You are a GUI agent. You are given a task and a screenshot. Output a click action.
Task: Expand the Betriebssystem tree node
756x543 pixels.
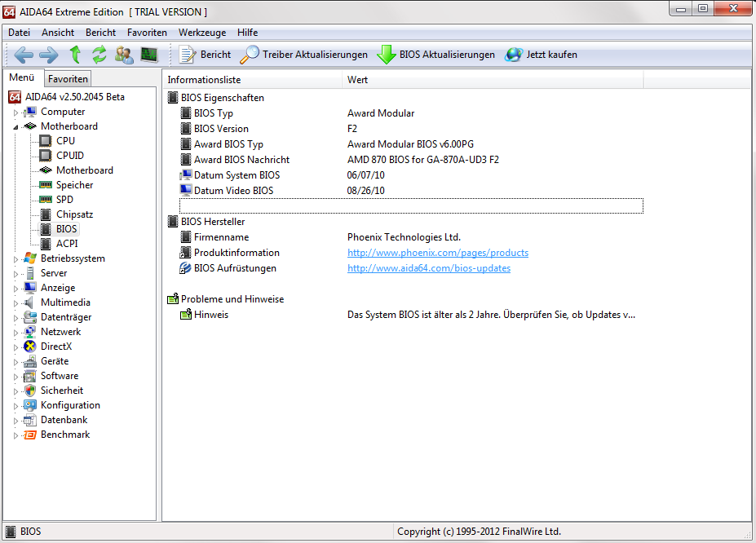pyautogui.click(x=15, y=259)
